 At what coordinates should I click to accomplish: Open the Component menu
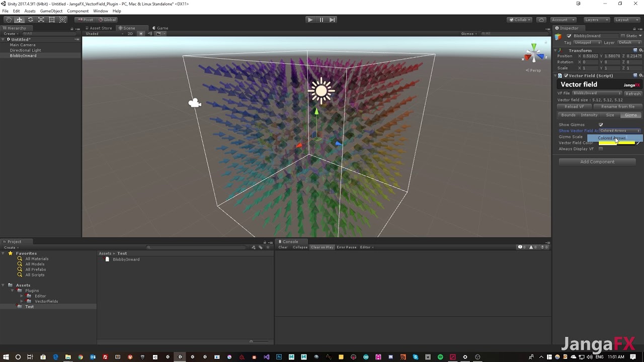click(x=77, y=11)
